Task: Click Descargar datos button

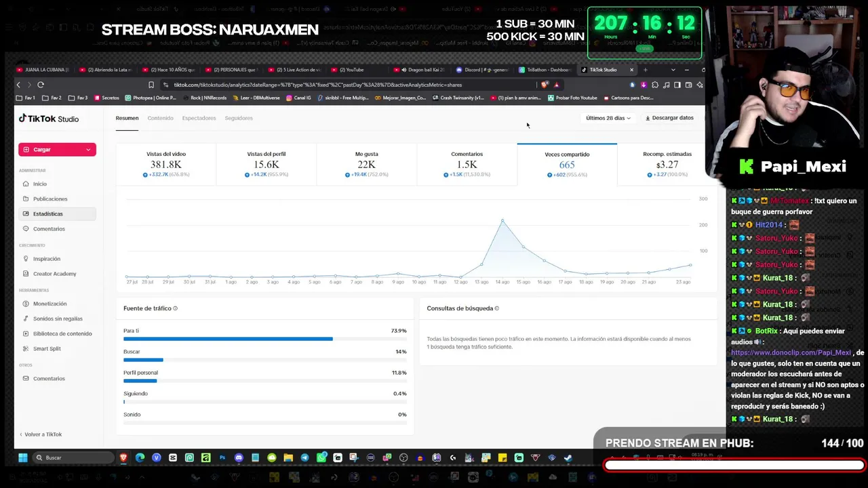Action: point(669,118)
